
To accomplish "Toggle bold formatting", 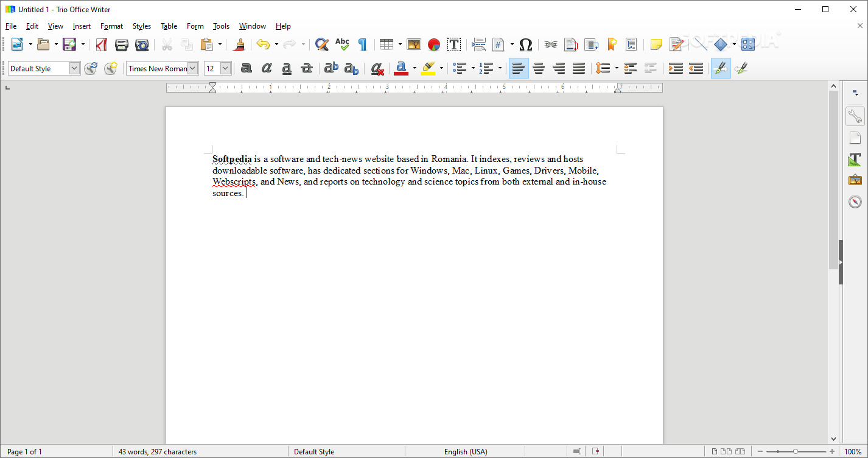I will pos(247,68).
